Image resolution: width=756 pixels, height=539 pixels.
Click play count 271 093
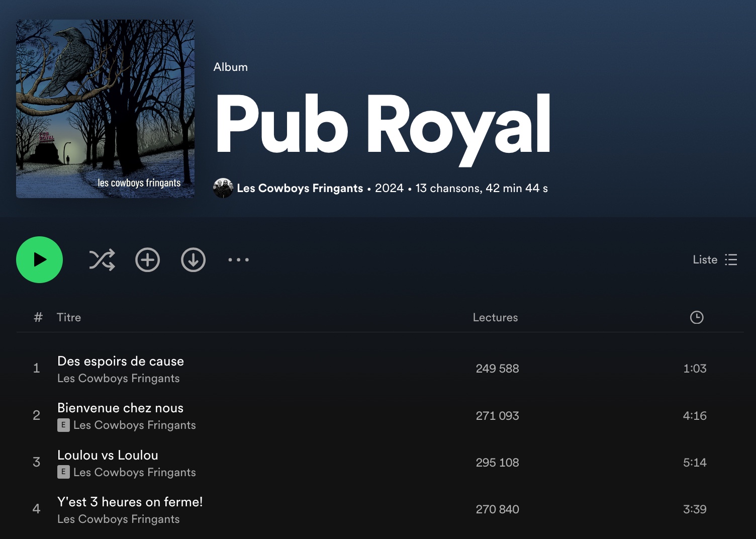[x=497, y=416]
